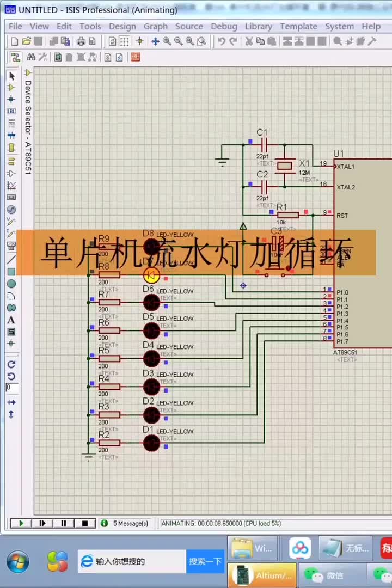Click the Redo arrow icon
This screenshot has width=392, height=588.
pos(234,41)
